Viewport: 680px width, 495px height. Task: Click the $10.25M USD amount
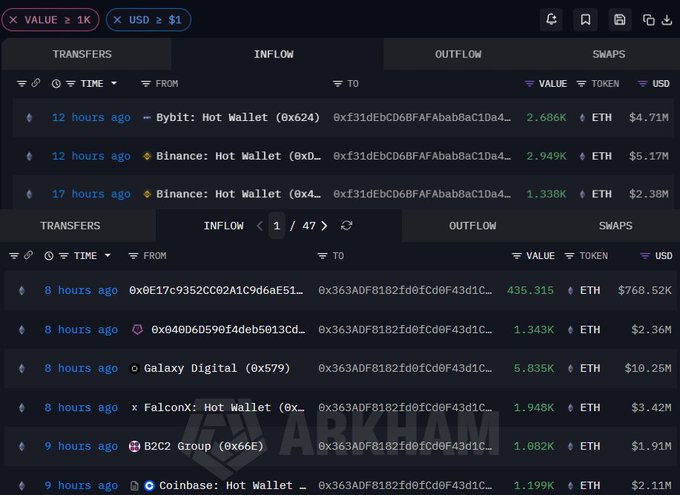click(x=647, y=368)
